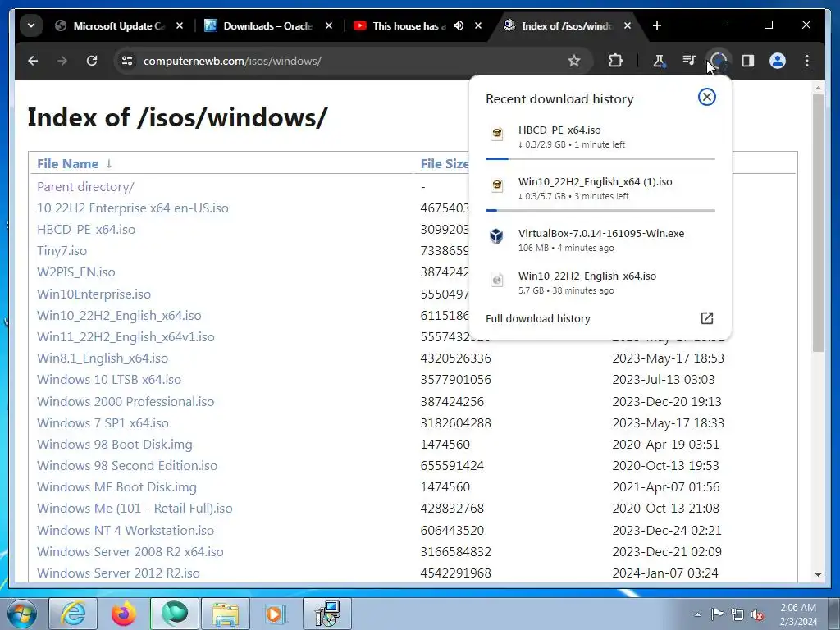Viewport: 840px width, 630px height.
Task: Click Windows 2000 Professional.iso link
Action: pos(126,401)
